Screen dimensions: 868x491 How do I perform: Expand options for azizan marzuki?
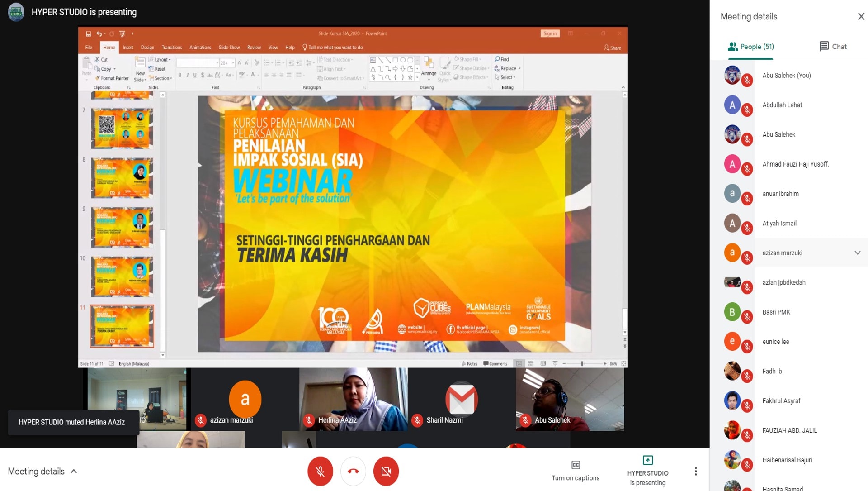click(857, 253)
